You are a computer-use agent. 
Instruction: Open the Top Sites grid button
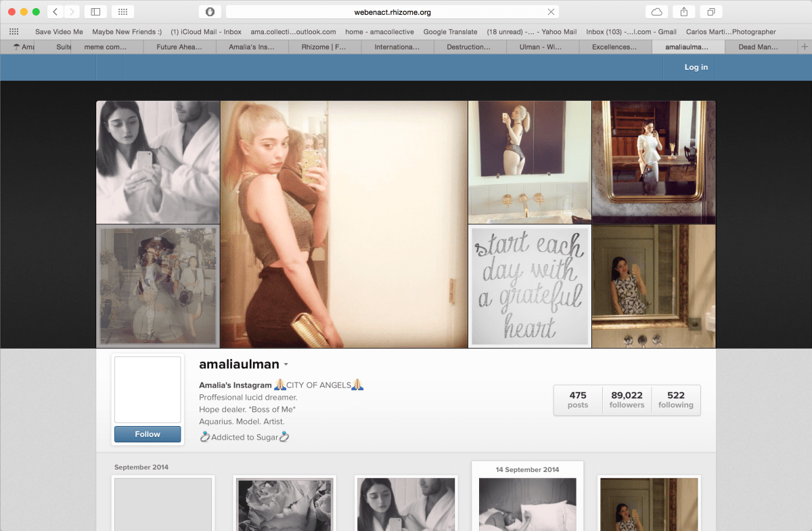click(x=122, y=12)
